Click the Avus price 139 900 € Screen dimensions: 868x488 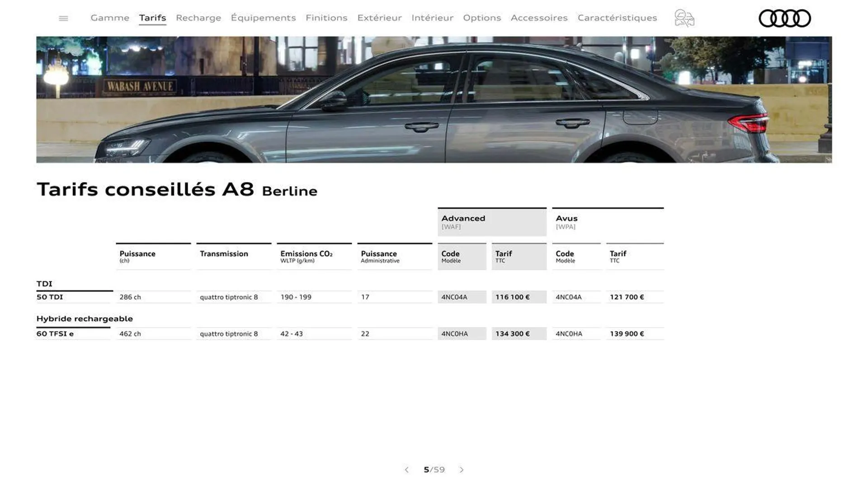(627, 333)
